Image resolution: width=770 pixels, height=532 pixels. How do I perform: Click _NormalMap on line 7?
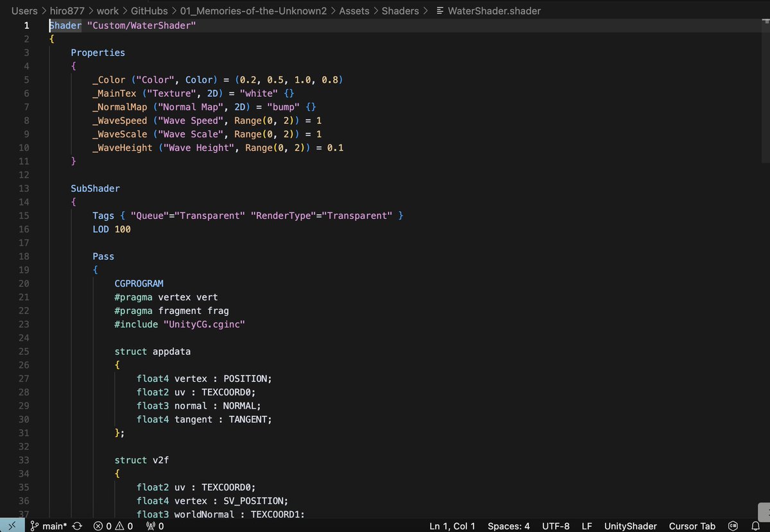click(x=120, y=107)
